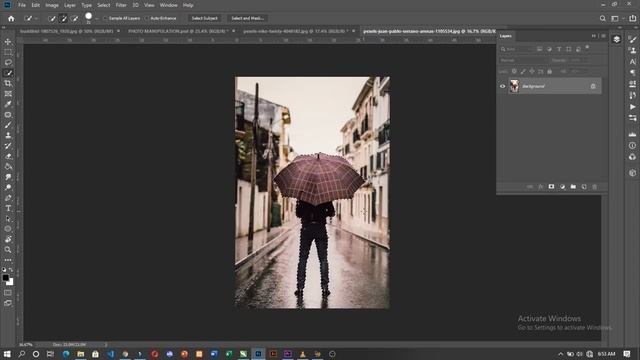
Task: Select the Path Selection tool
Action: coord(8,218)
